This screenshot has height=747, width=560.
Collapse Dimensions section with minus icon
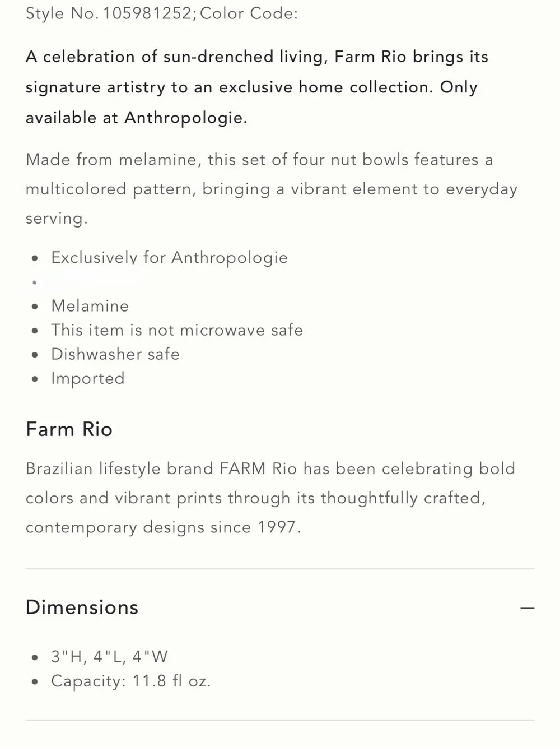coord(527,608)
